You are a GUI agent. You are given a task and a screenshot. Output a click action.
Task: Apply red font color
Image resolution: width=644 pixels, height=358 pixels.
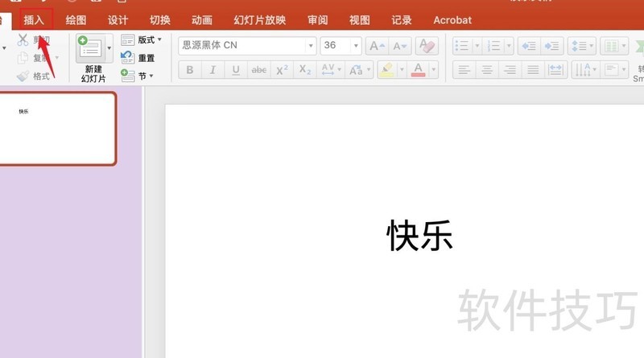point(418,70)
